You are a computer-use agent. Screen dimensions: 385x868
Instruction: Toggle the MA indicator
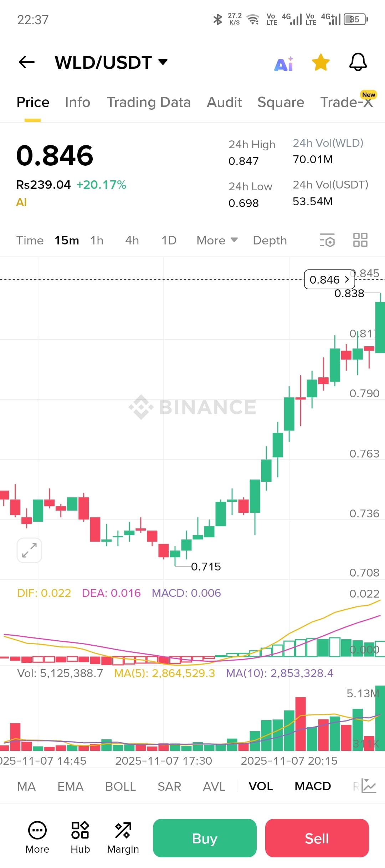[x=26, y=786]
